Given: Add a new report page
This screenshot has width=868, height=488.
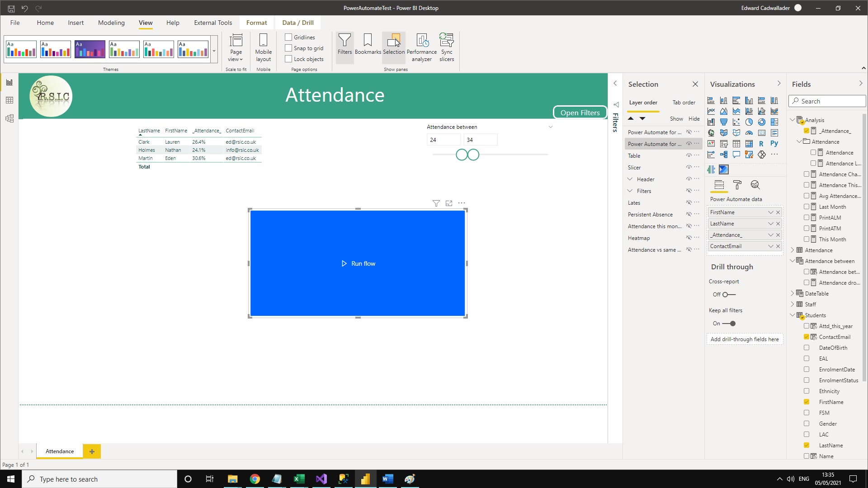Looking at the screenshot, I should coord(92,451).
